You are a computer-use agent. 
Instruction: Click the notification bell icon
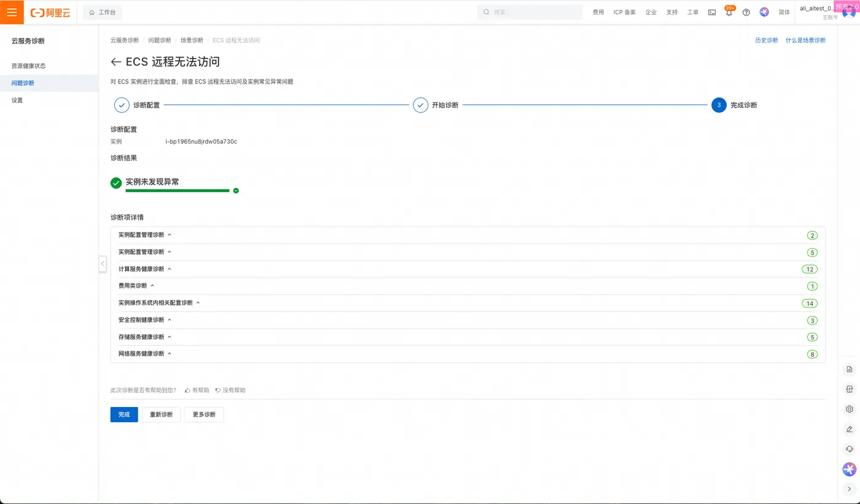pos(729,12)
